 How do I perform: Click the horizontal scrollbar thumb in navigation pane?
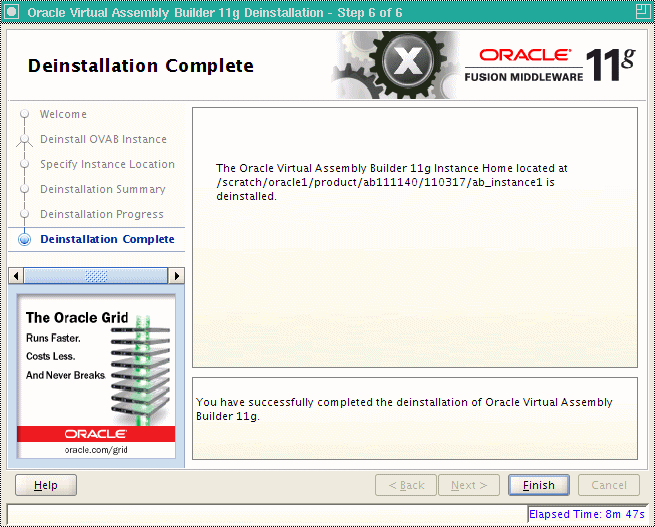(x=96, y=276)
